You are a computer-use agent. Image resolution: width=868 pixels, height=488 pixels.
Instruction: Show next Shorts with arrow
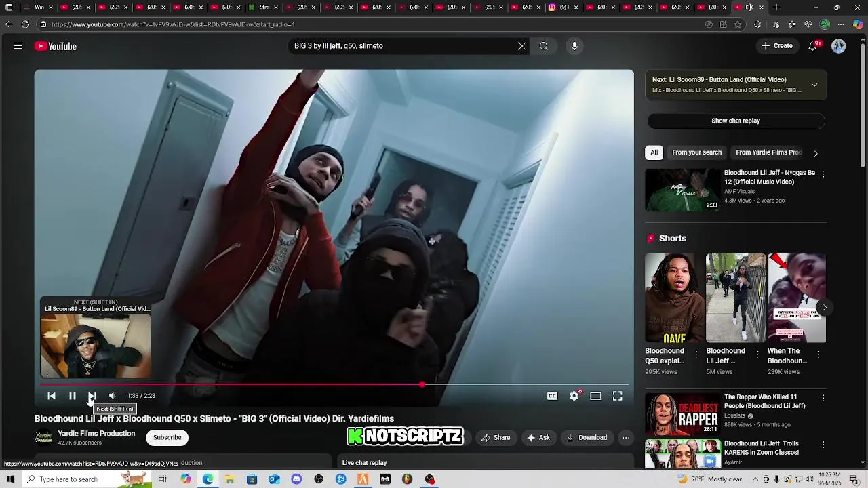coord(825,307)
